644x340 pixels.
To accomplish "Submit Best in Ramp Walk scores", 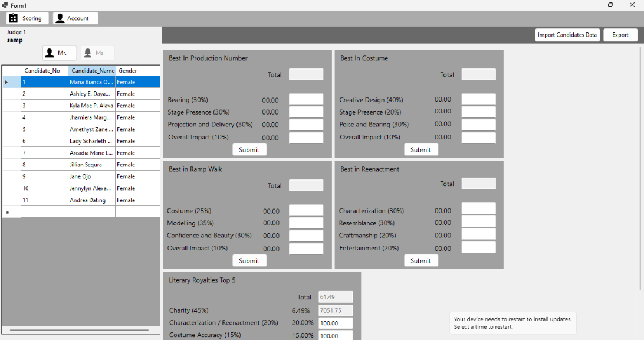I will (249, 261).
